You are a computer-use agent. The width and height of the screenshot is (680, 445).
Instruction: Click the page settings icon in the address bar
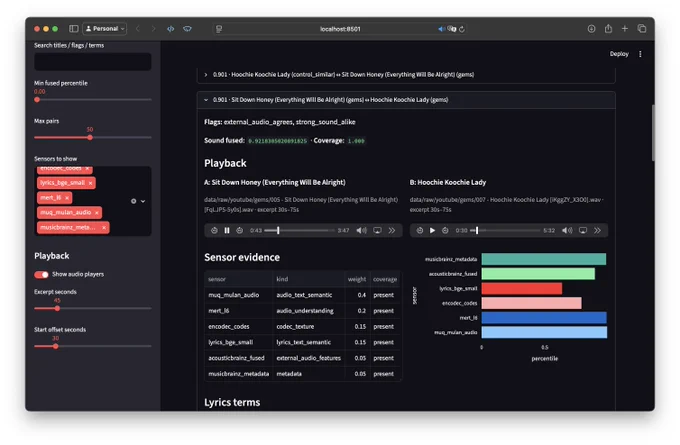[219, 29]
